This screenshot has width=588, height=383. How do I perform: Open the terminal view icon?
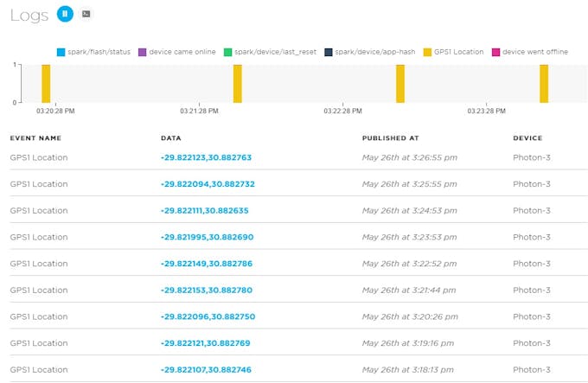pos(86,14)
